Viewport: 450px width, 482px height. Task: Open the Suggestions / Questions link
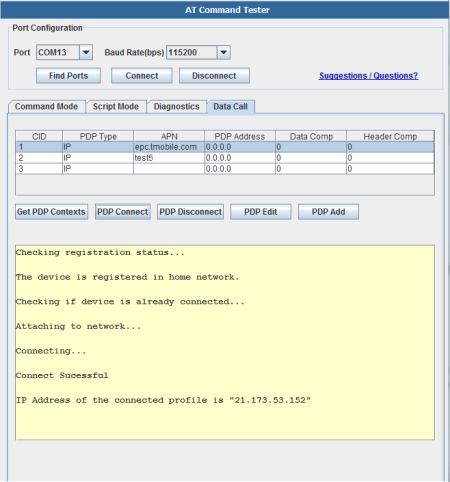368,76
